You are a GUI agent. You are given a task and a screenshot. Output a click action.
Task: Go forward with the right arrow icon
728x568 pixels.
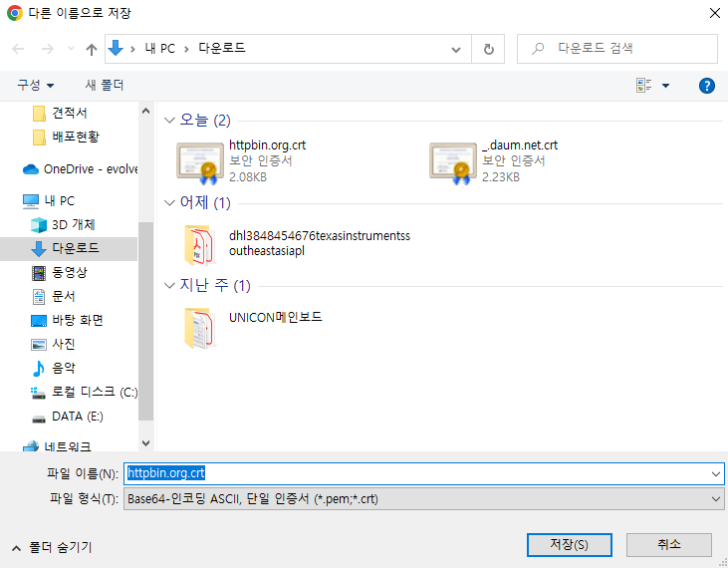[48, 49]
